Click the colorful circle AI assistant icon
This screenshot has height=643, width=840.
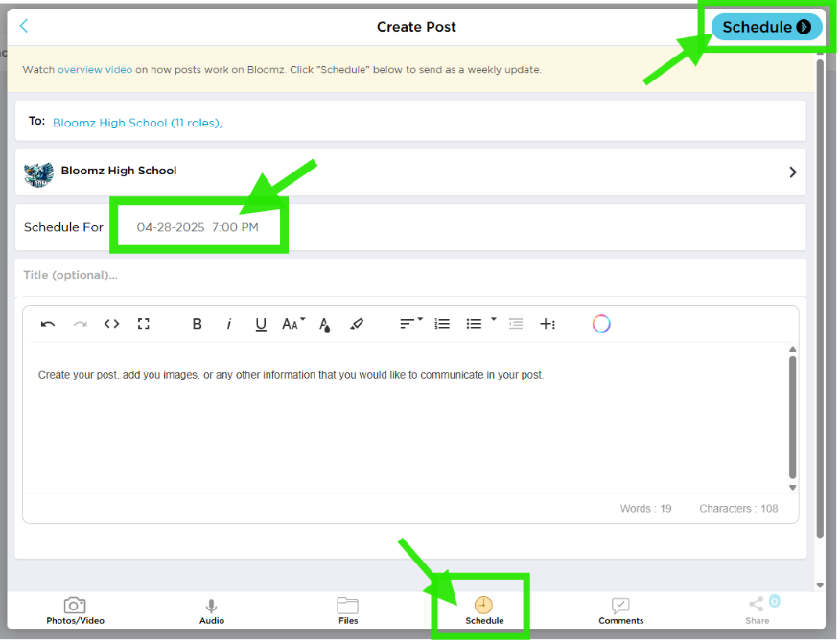[601, 324]
